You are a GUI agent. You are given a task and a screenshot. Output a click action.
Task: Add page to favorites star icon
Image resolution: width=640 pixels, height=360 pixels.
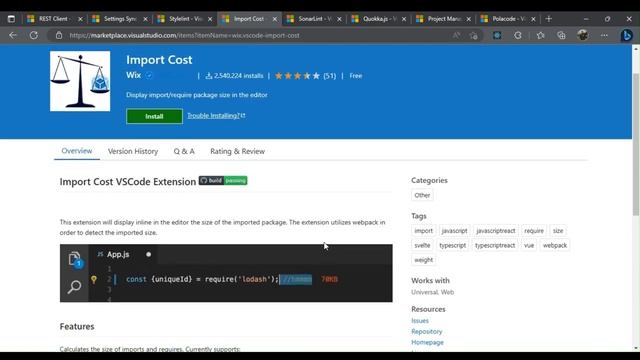pyautogui.click(x=473, y=36)
